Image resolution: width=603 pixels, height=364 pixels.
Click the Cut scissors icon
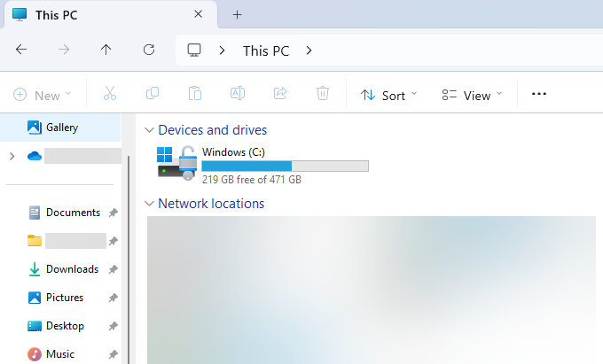pos(110,93)
